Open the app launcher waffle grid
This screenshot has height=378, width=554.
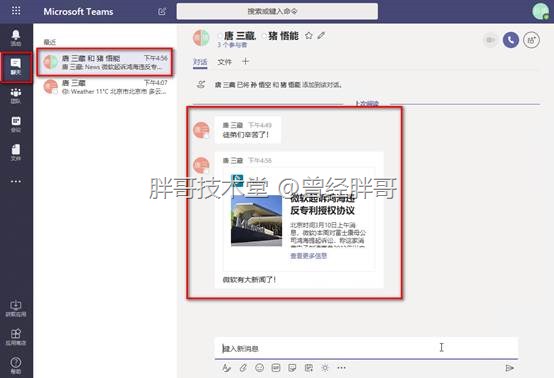pyautogui.click(x=16, y=11)
